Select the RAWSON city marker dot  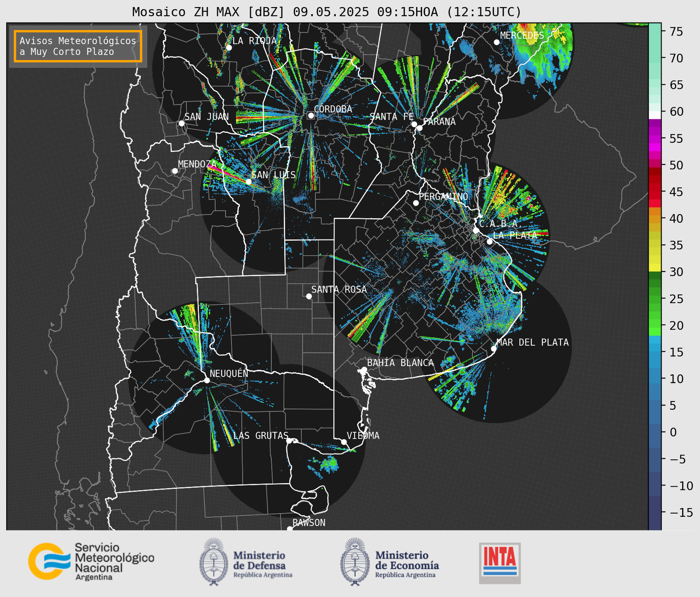[x=290, y=528]
